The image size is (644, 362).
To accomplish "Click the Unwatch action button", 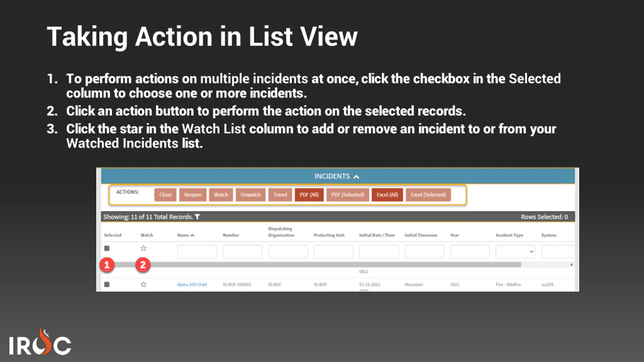I will [251, 195].
